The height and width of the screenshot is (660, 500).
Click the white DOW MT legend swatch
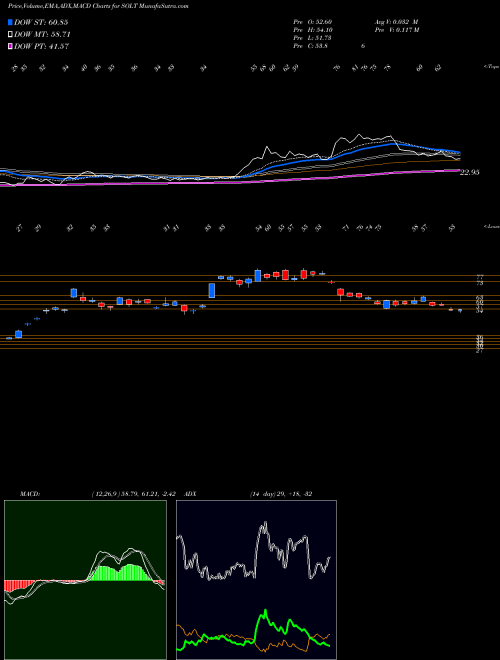(10, 35)
